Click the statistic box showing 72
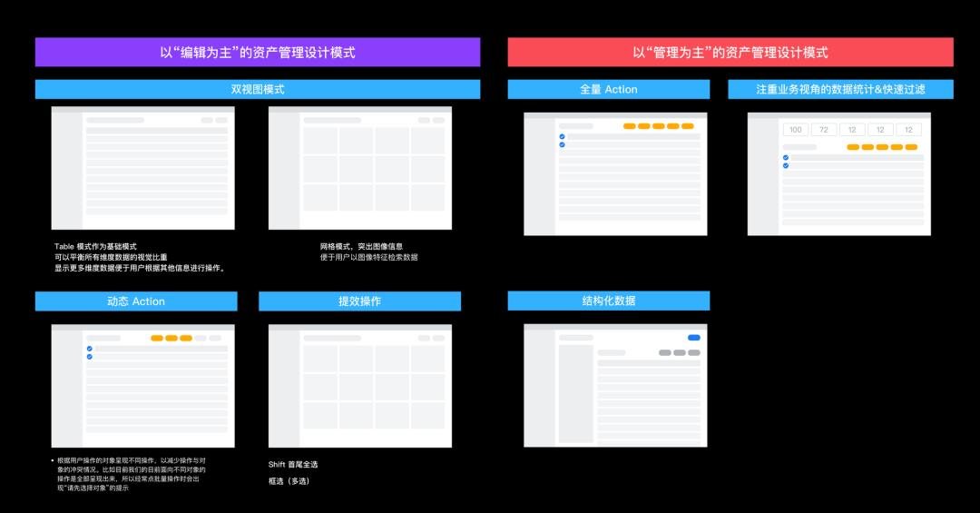 tap(824, 130)
